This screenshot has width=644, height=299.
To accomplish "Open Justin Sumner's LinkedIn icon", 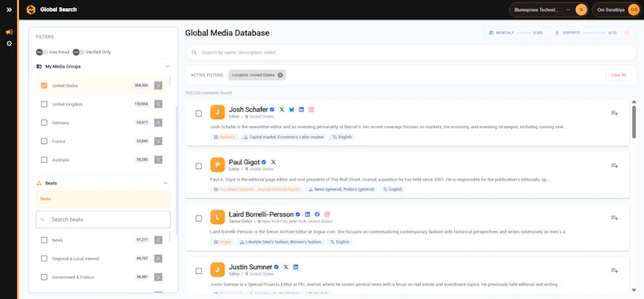I will point(295,267).
